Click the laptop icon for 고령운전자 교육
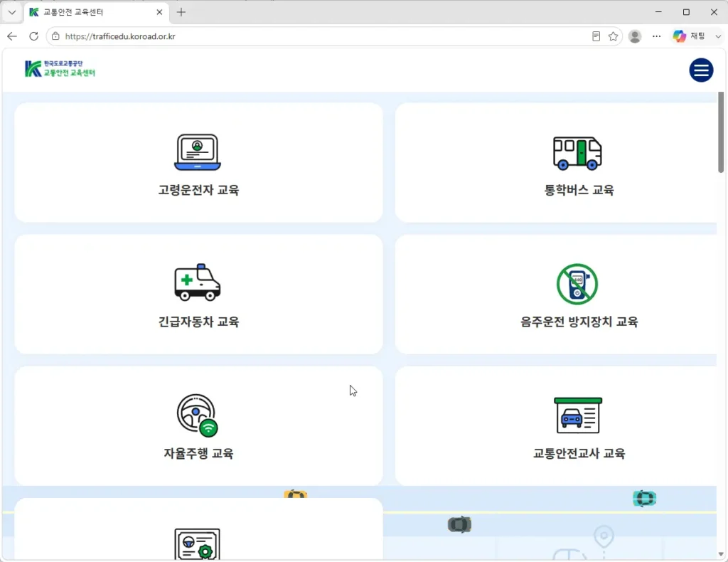 click(x=198, y=152)
